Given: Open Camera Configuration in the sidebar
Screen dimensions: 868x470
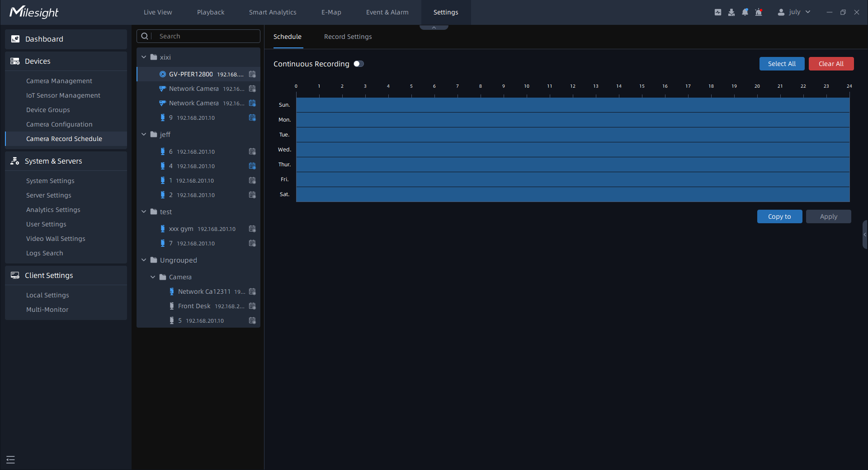Looking at the screenshot, I should tap(59, 124).
